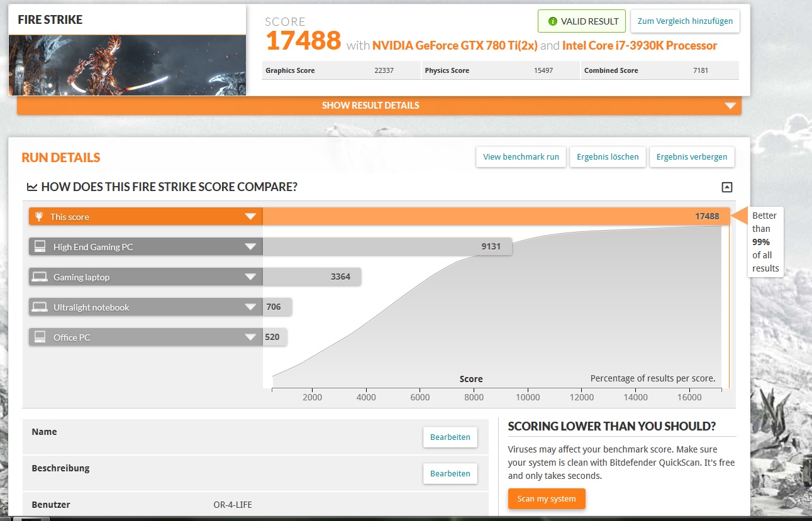Click the orange This score bar value 17488
This screenshot has height=521, width=812.
(x=707, y=216)
